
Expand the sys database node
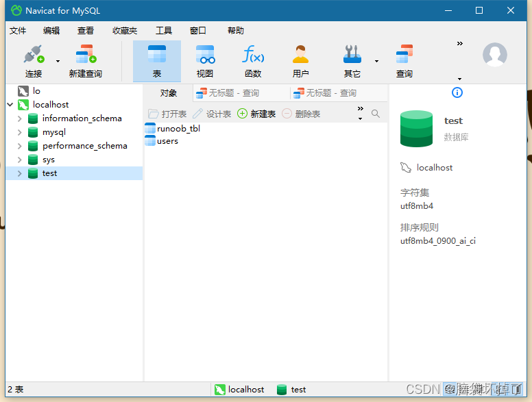point(20,160)
